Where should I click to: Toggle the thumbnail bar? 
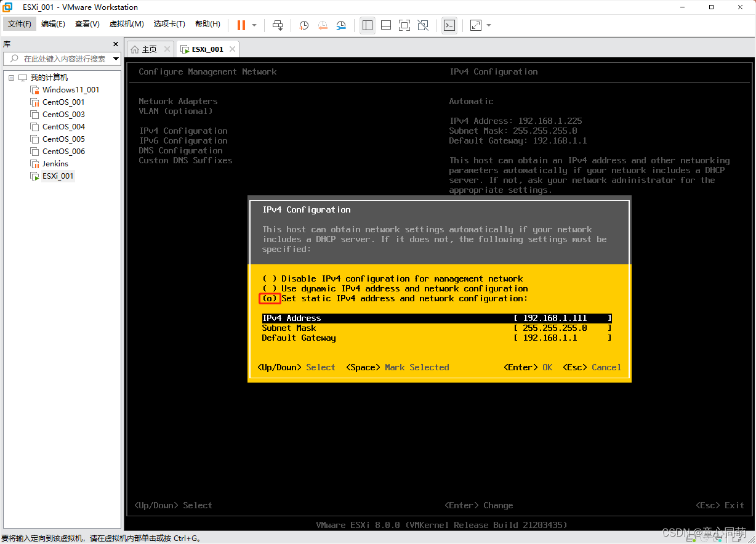386,25
